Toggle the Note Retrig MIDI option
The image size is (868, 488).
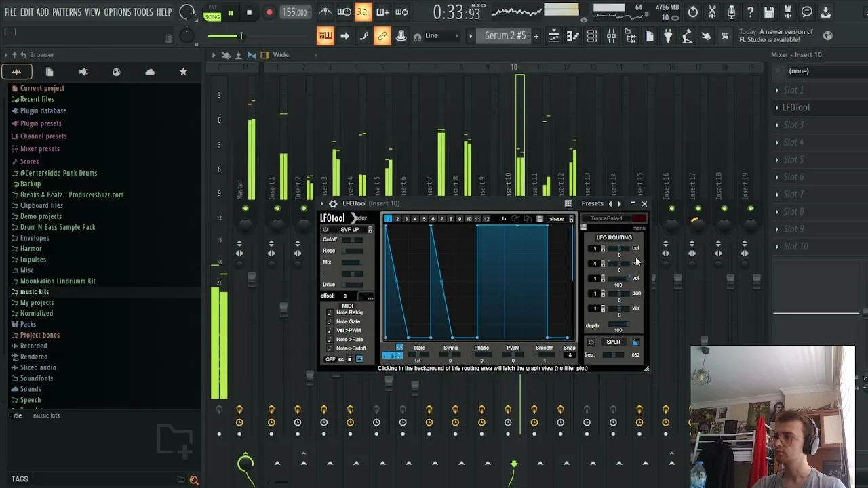(330, 312)
